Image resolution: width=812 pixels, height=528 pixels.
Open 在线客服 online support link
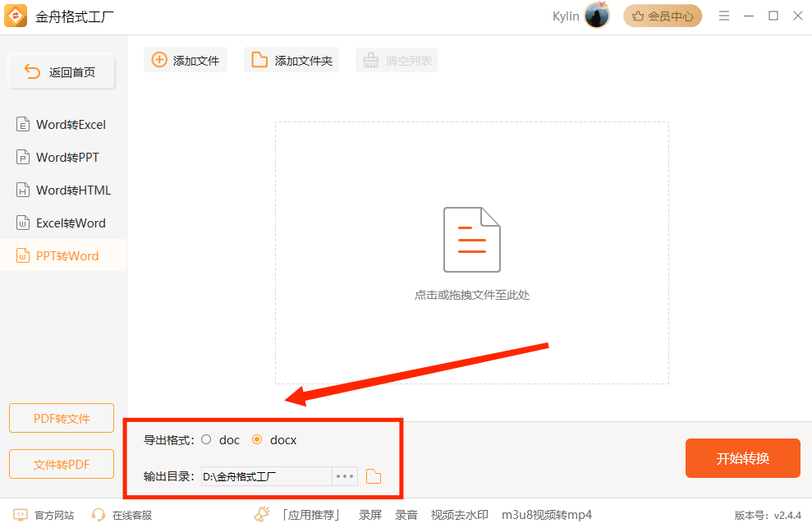tap(122, 515)
